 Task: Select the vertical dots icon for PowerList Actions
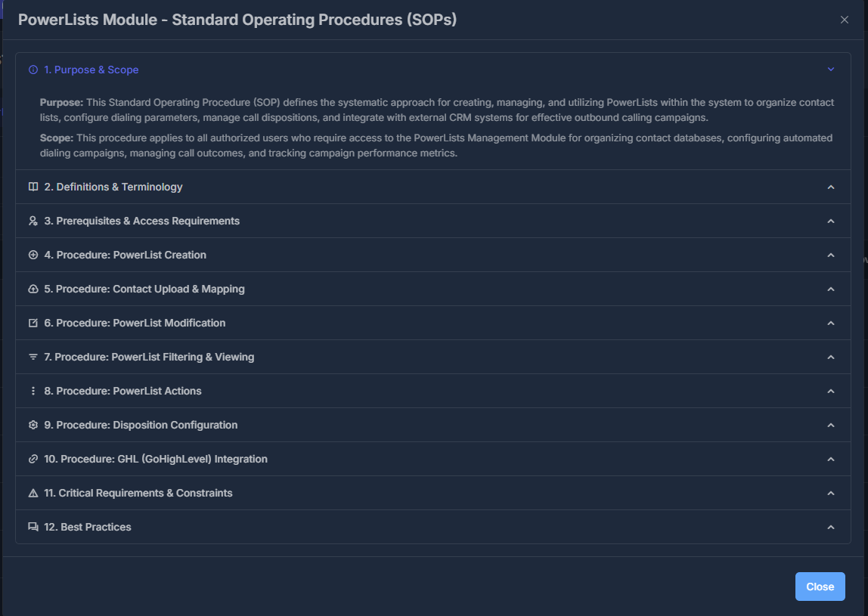click(x=32, y=391)
